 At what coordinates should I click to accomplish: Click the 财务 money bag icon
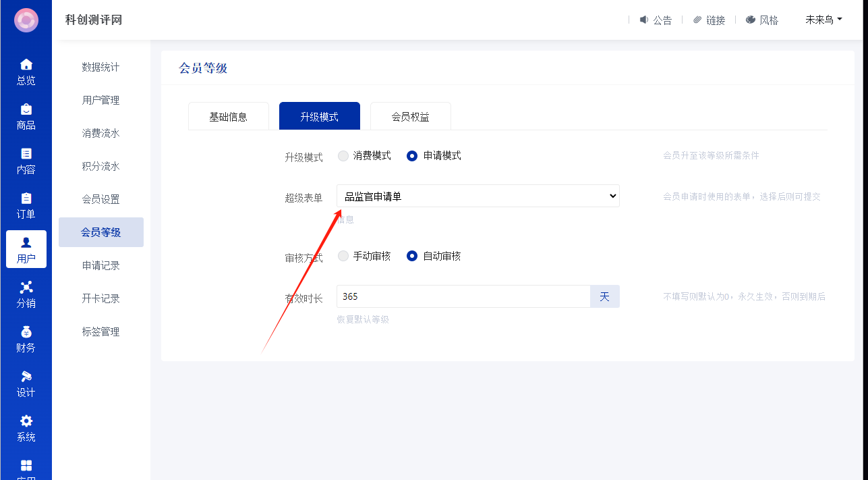pyautogui.click(x=26, y=332)
